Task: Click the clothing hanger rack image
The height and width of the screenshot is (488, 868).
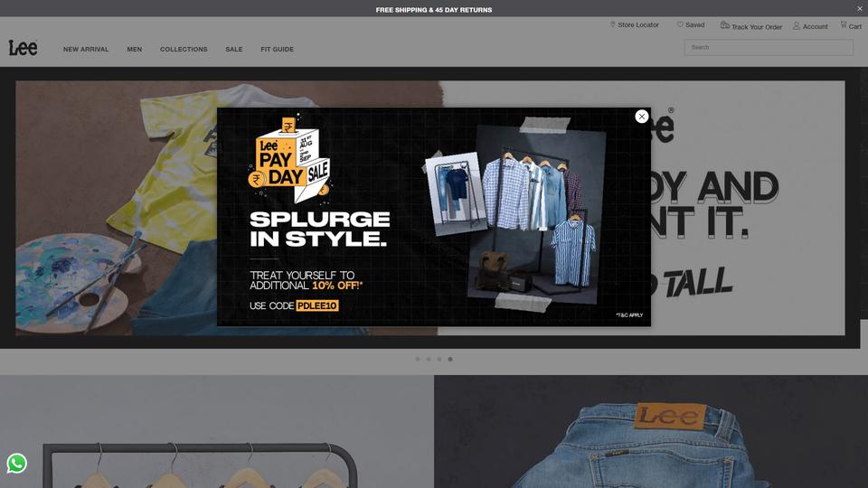Action: 217,432
